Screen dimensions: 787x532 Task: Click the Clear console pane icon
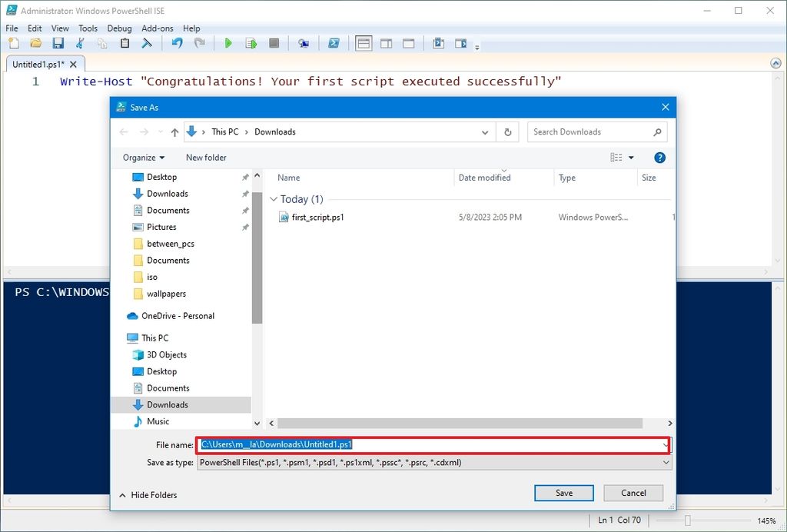147,44
